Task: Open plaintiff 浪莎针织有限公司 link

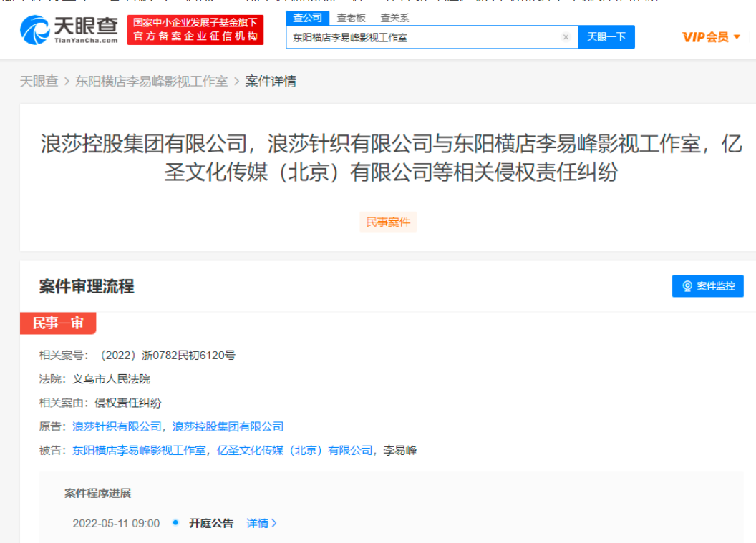Action: coord(117,426)
